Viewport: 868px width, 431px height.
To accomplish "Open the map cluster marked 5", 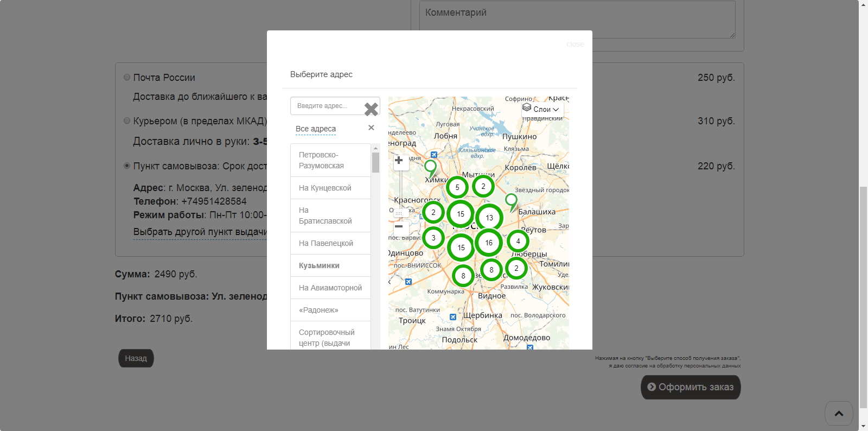I will [457, 187].
